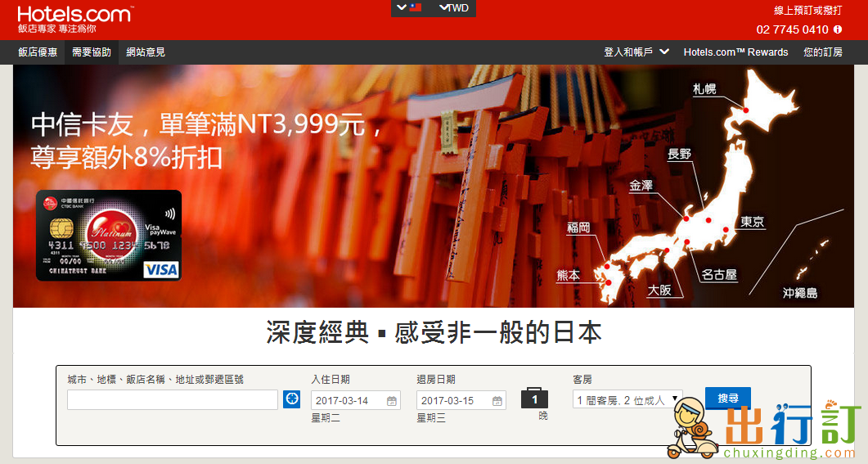Click the nights count suitcase icon
868x464 pixels.
pyautogui.click(x=534, y=398)
